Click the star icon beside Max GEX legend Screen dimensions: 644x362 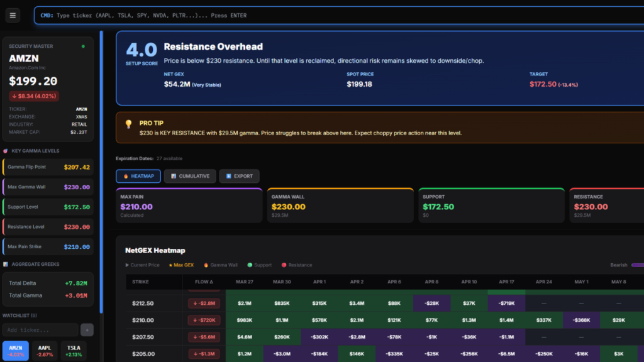(170, 265)
